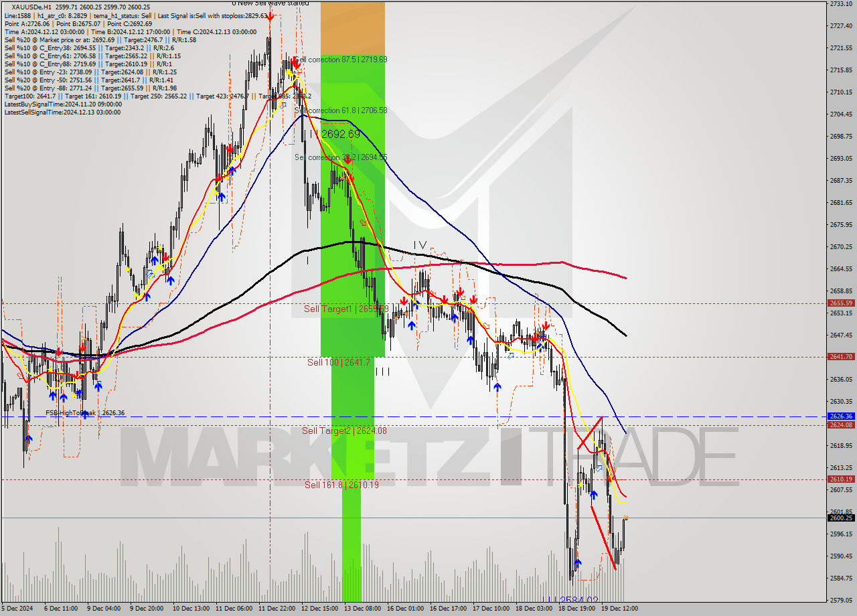Click the XAUUSDe,H1 symbol title text

(x=30, y=7)
